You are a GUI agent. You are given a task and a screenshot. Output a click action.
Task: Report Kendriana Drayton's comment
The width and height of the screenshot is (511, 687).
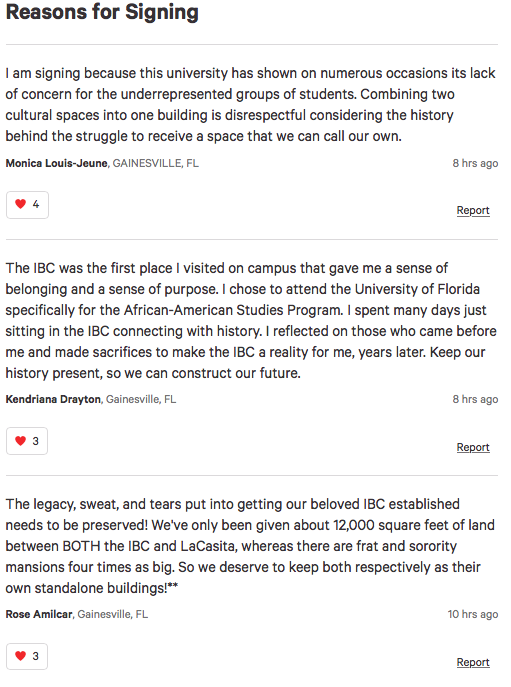point(473,447)
